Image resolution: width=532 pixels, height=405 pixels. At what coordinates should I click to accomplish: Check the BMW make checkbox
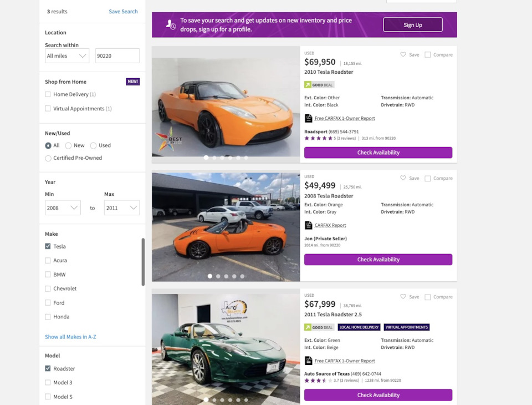[48, 275]
